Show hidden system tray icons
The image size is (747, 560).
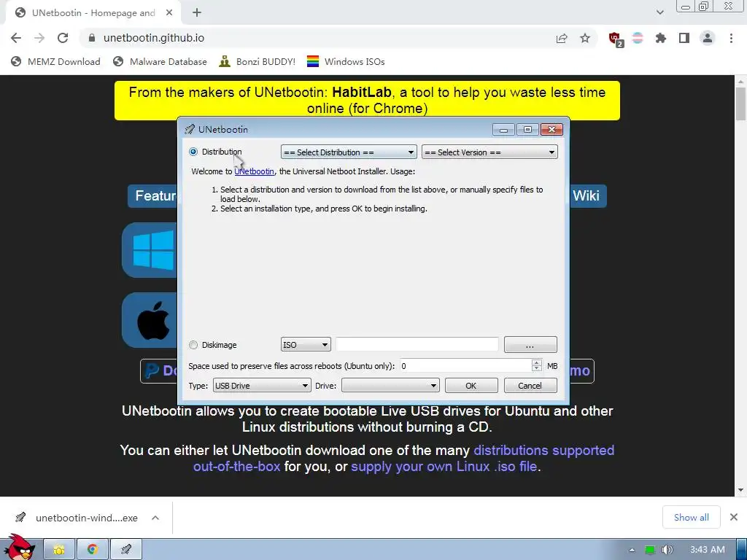pos(632,550)
